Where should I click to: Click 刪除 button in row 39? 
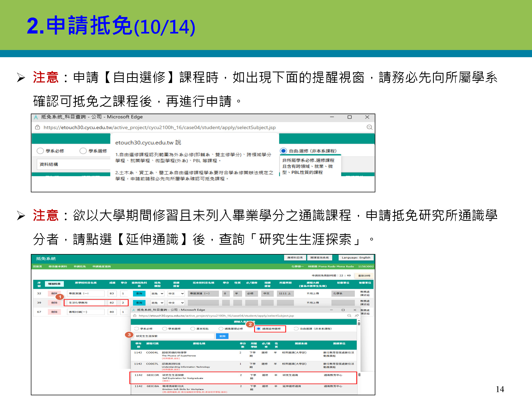(x=54, y=303)
